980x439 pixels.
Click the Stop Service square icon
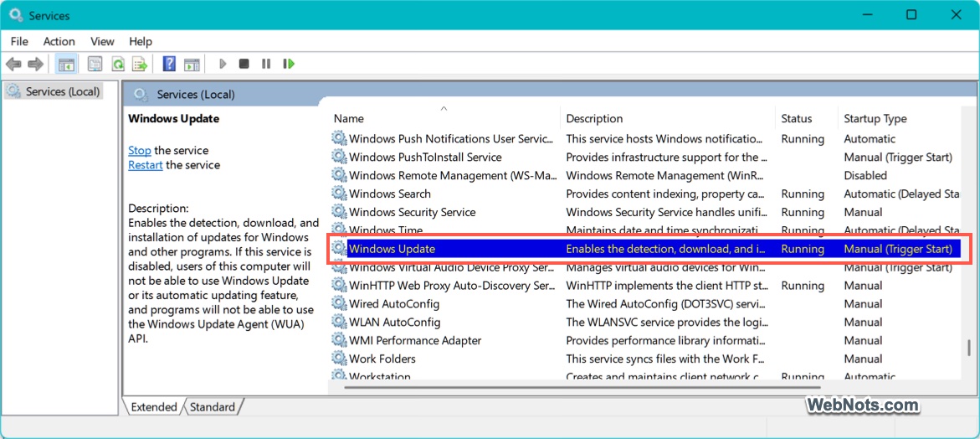pos(244,64)
